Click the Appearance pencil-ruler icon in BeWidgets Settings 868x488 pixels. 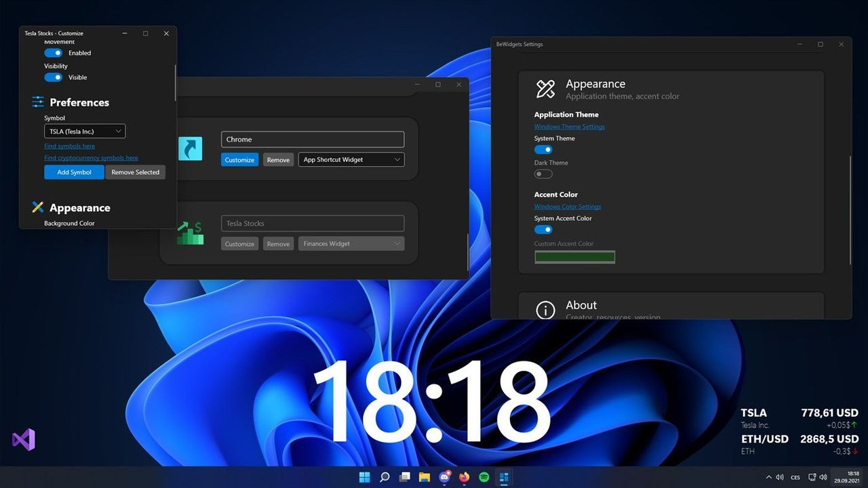pyautogui.click(x=545, y=89)
